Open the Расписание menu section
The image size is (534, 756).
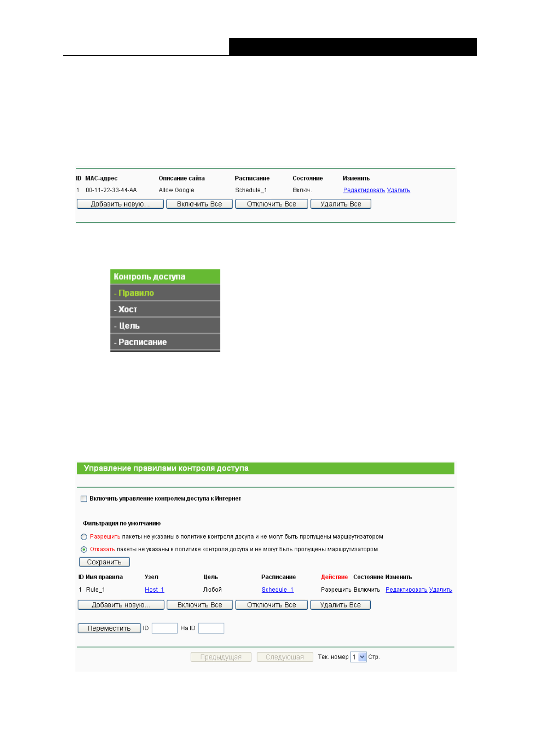tap(142, 342)
